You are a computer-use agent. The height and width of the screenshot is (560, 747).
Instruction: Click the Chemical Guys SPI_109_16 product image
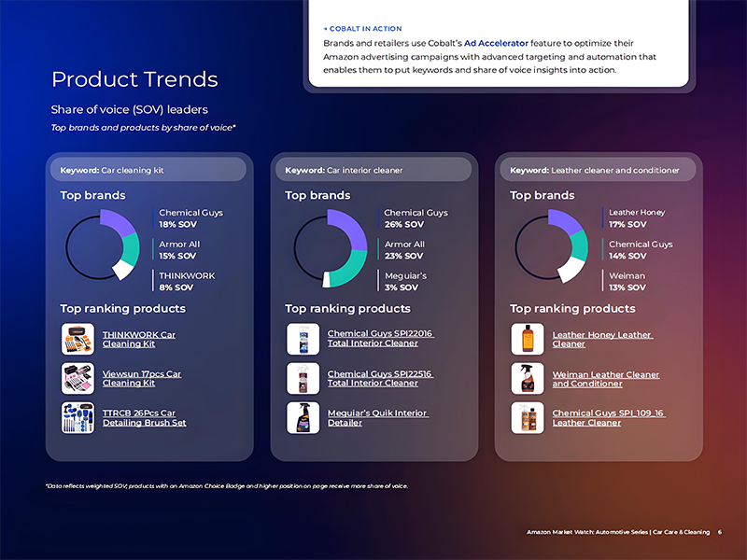528,417
